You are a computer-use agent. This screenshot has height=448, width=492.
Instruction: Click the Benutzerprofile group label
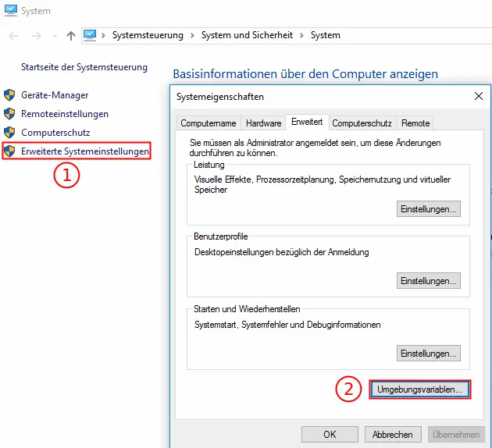tap(221, 236)
